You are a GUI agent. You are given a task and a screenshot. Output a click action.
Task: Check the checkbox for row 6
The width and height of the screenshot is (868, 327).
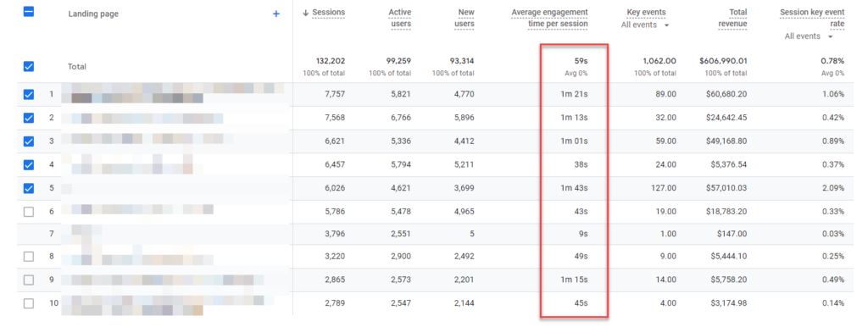pos(29,211)
